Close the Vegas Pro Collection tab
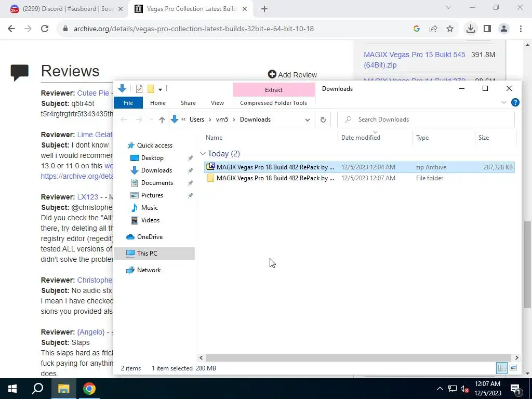Screen dimensions: 532x399 [x=245, y=9]
